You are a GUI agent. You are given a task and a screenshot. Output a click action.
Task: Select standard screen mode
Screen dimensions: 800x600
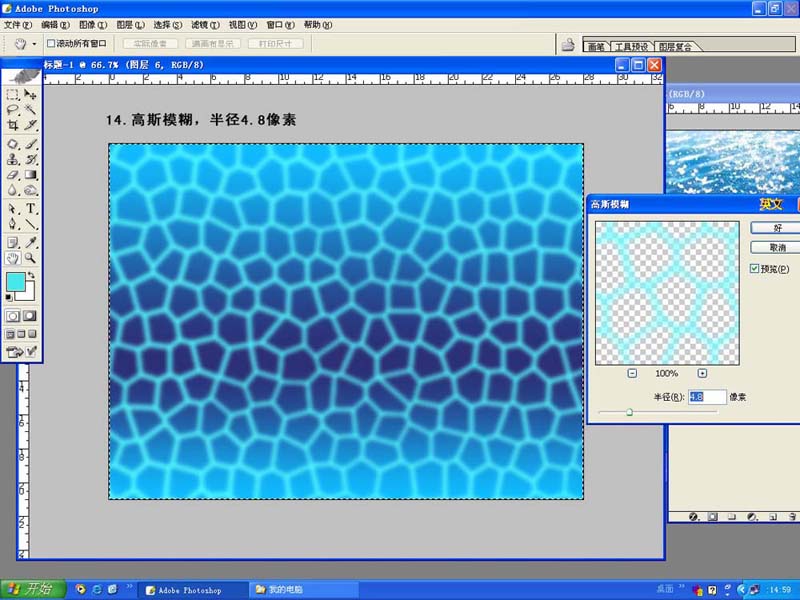point(10,334)
